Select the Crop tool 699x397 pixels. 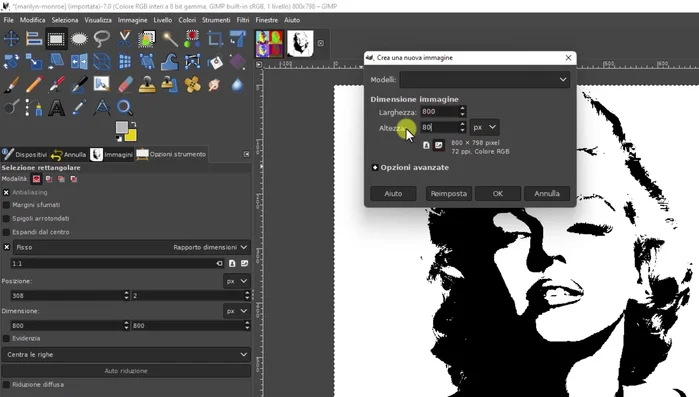coord(215,39)
